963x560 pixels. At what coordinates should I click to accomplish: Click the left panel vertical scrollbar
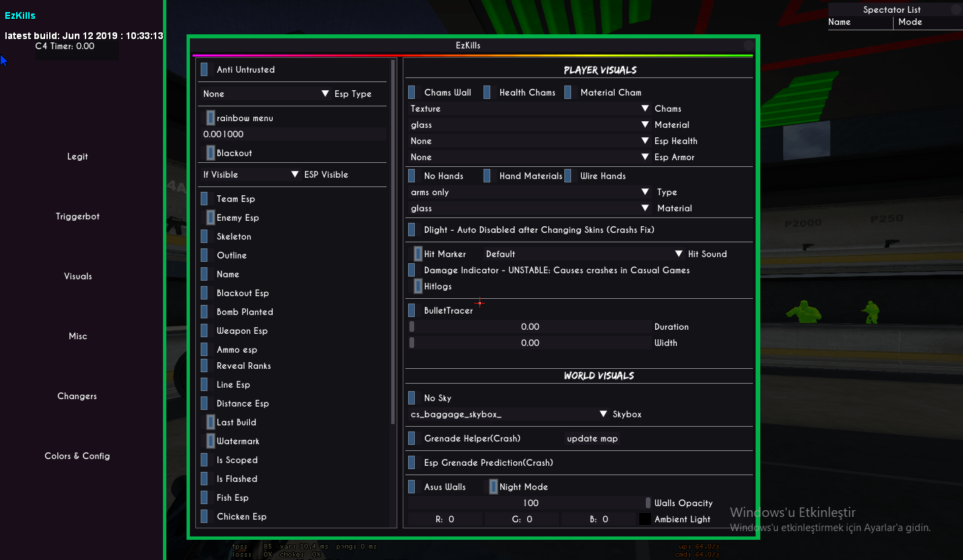pyautogui.click(x=393, y=241)
